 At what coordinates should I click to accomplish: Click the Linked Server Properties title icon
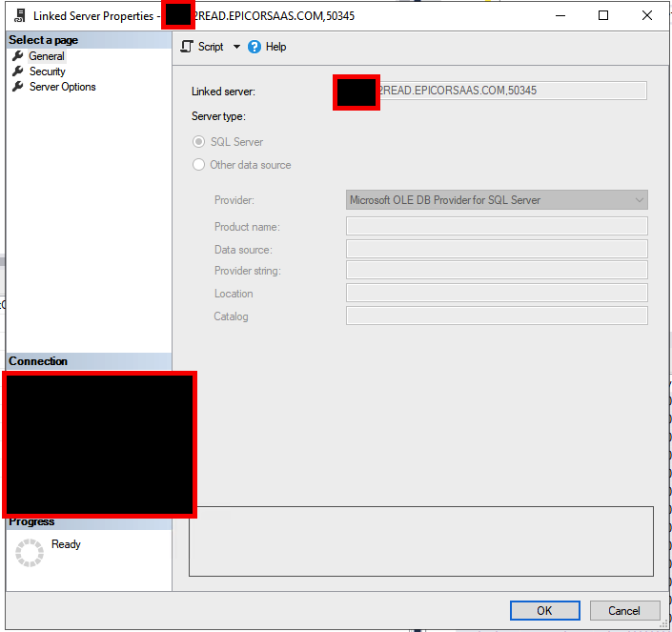[20, 15]
